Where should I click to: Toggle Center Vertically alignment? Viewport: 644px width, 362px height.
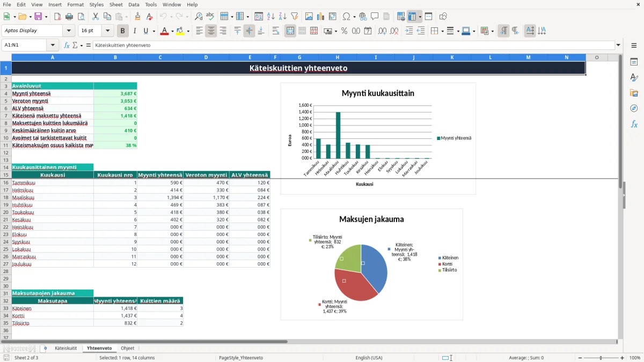(249, 31)
